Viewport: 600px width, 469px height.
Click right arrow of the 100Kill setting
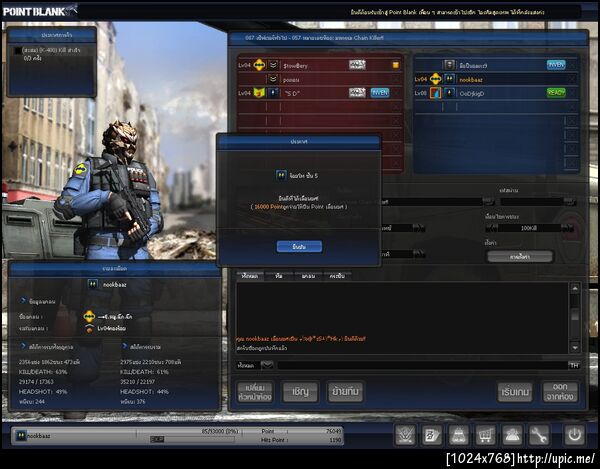(x=568, y=228)
